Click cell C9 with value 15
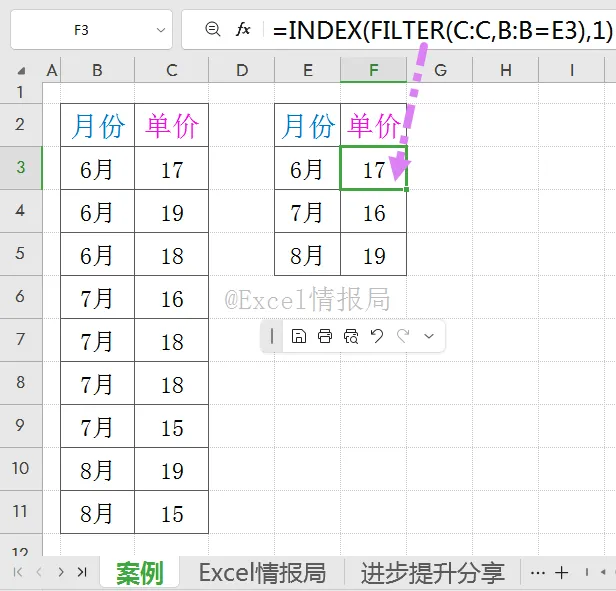The width and height of the screenshot is (616, 591). point(172,426)
